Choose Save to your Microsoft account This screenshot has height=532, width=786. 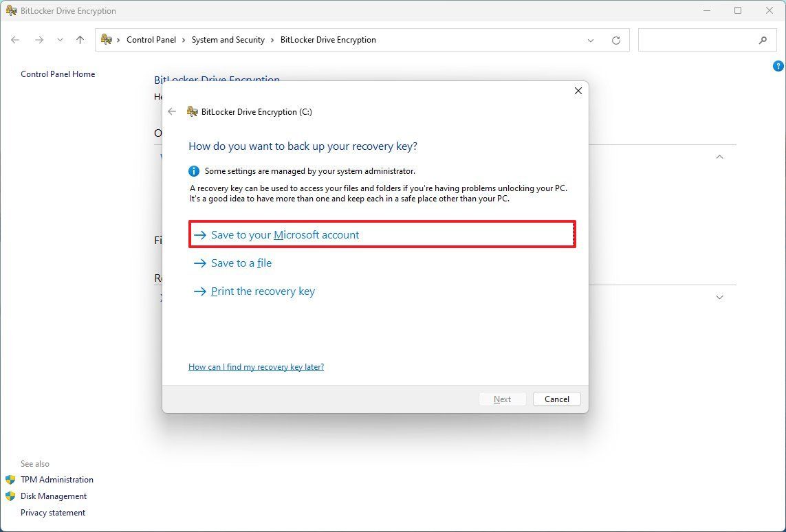(285, 234)
